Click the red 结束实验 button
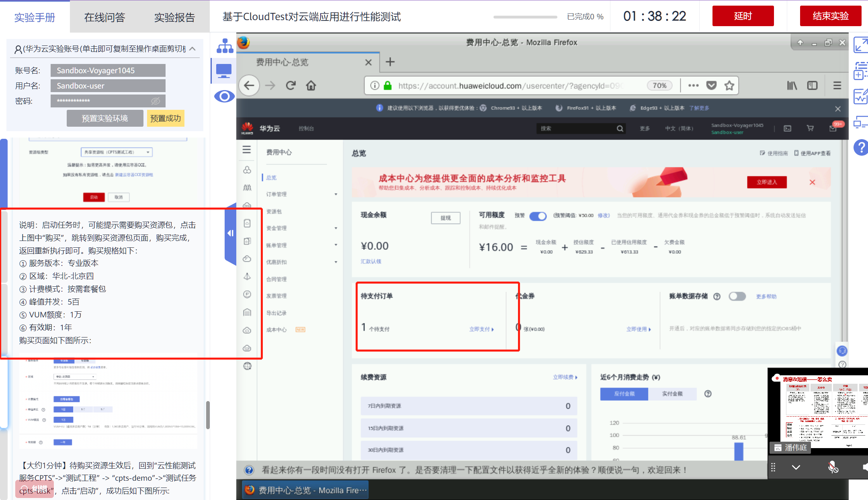868x500 pixels. coord(830,16)
